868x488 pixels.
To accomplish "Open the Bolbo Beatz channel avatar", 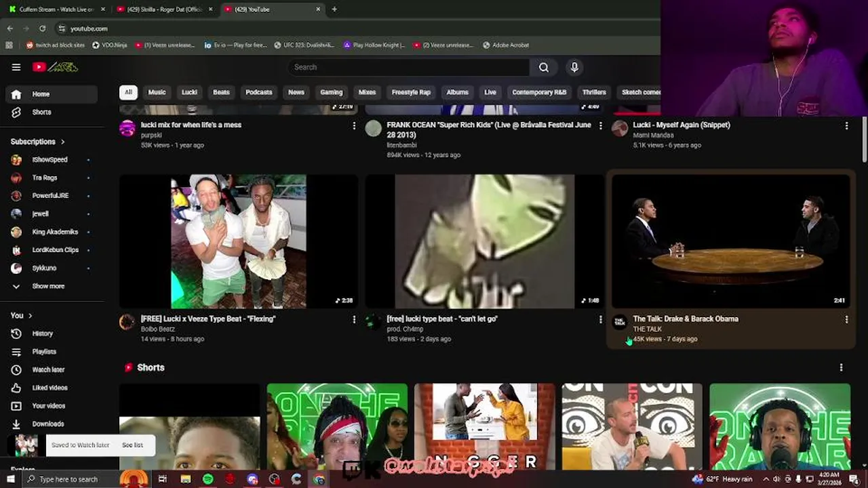I will (x=127, y=322).
